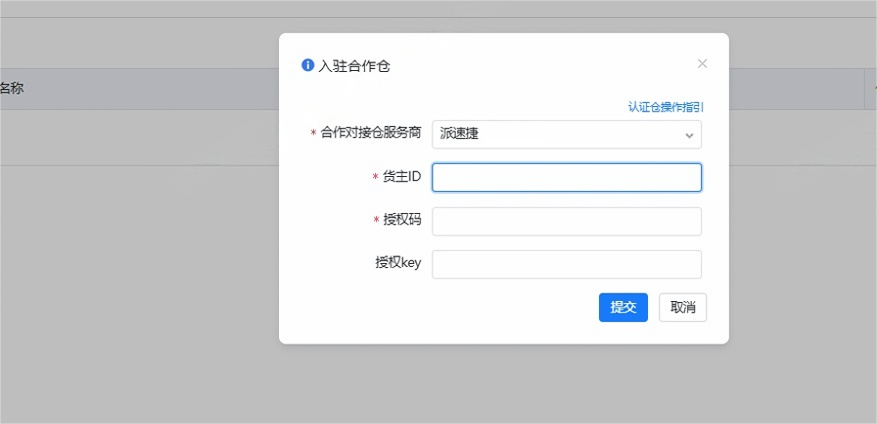Click the dimmed backdrop below the dialog
Screen dimensions: 877x424
point(503,386)
